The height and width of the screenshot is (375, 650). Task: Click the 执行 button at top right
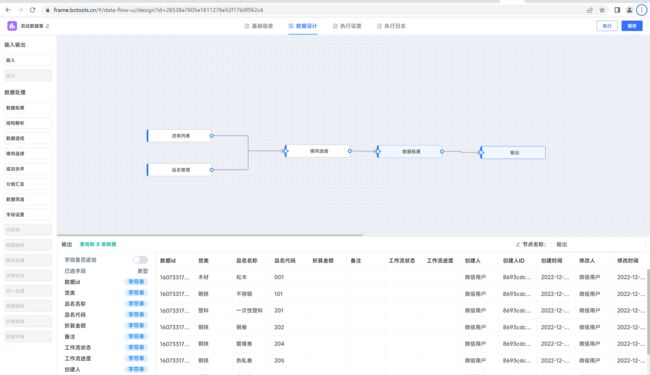click(607, 26)
